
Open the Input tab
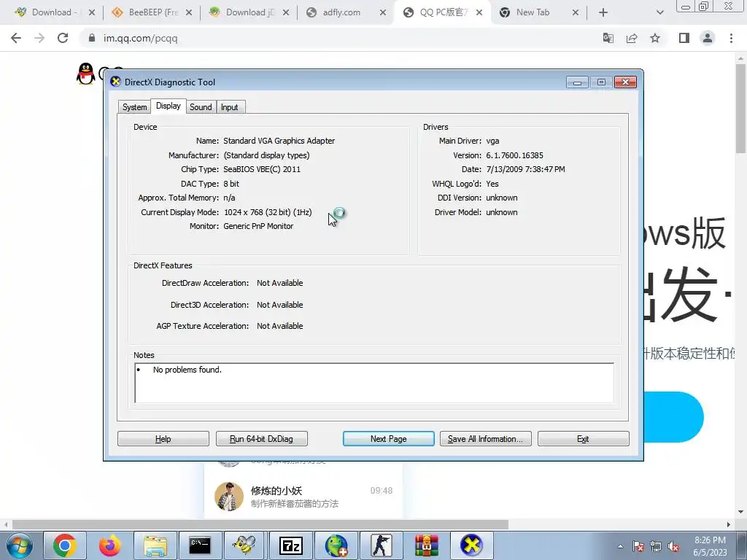tap(230, 107)
